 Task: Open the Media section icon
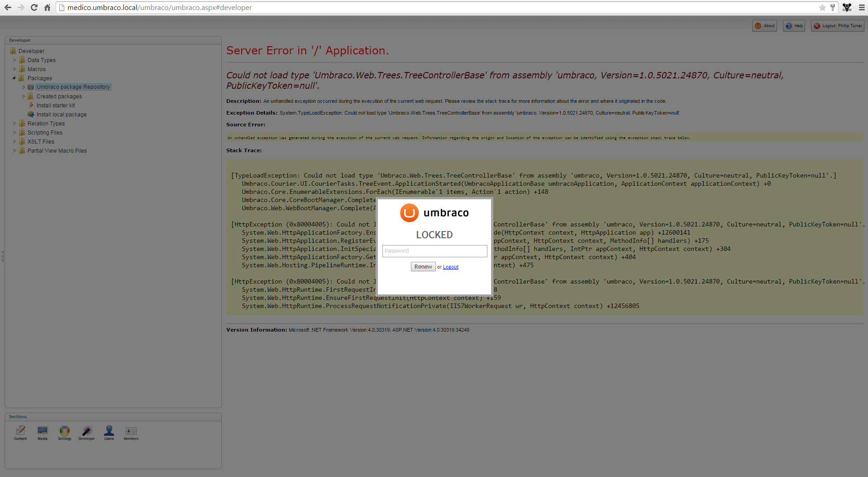pyautogui.click(x=43, y=433)
